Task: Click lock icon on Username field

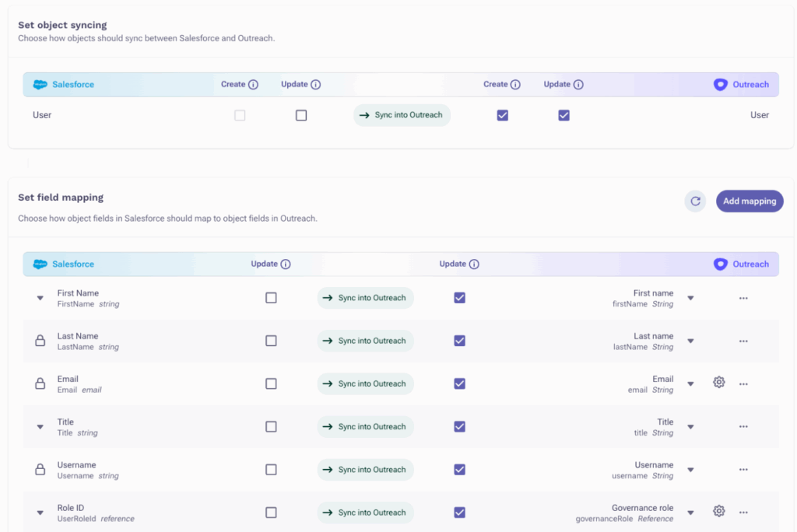Action: click(40, 470)
